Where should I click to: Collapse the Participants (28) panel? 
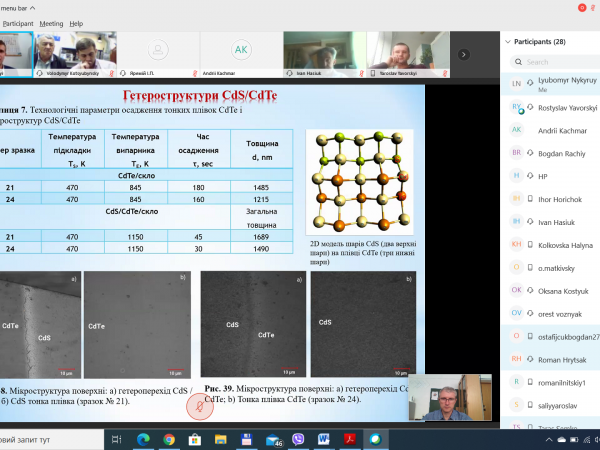pos(506,42)
